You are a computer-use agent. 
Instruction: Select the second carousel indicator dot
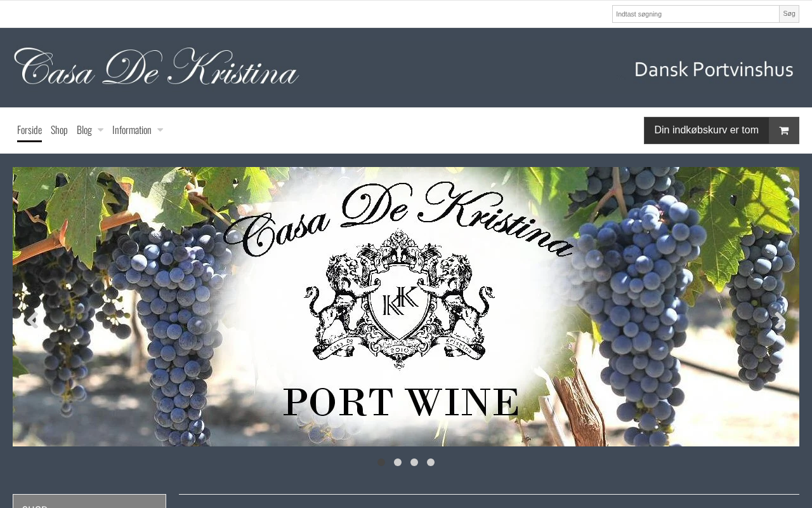click(x=398, y=462)
